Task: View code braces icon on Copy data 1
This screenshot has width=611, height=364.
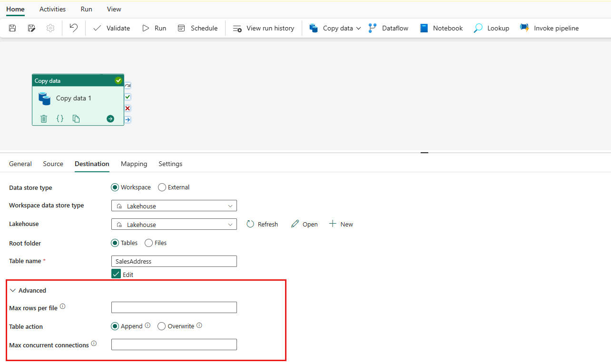Action: [60, 119]
